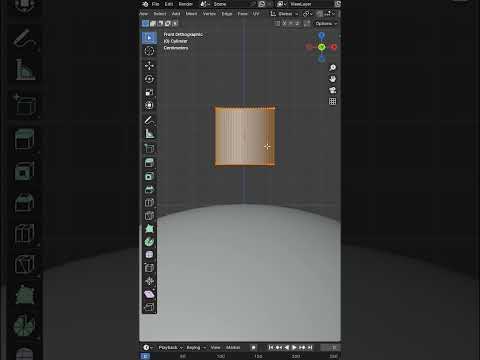
Task: Open the UV menu
Action: pos(256,14)
